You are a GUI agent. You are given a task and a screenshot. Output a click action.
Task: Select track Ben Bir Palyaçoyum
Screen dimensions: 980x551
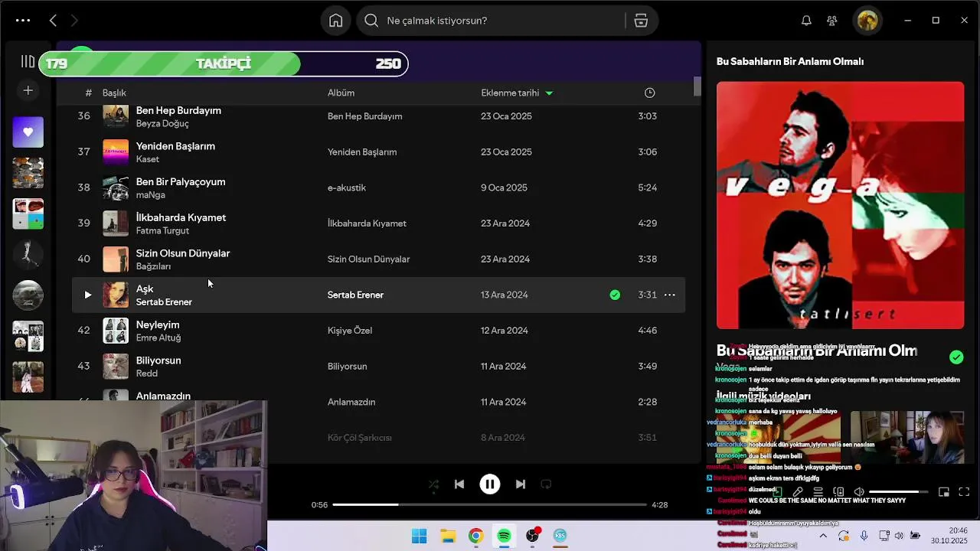pos(181,181)
